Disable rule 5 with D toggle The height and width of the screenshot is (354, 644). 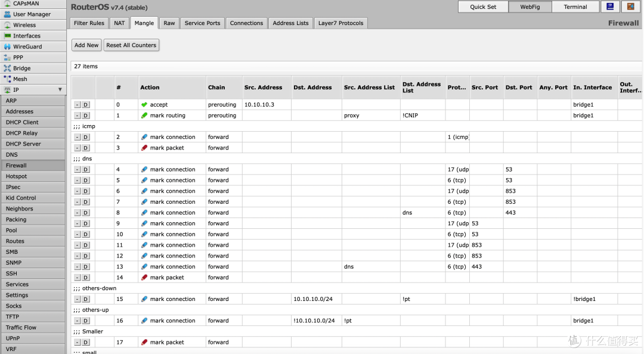click(85, 181)
